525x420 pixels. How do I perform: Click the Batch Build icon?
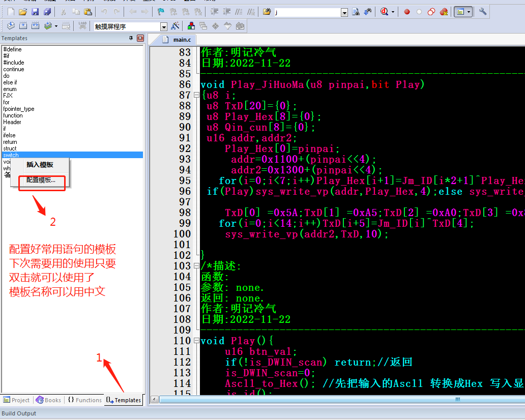point(48,26)
